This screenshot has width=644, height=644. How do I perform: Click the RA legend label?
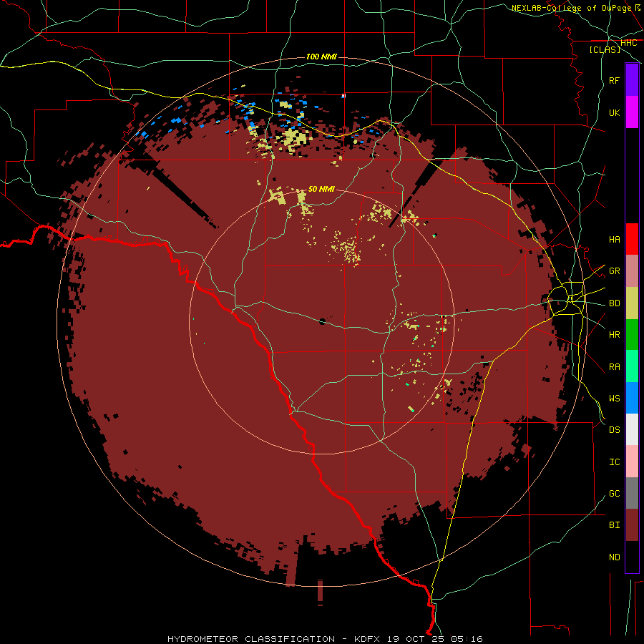point(614,367)
